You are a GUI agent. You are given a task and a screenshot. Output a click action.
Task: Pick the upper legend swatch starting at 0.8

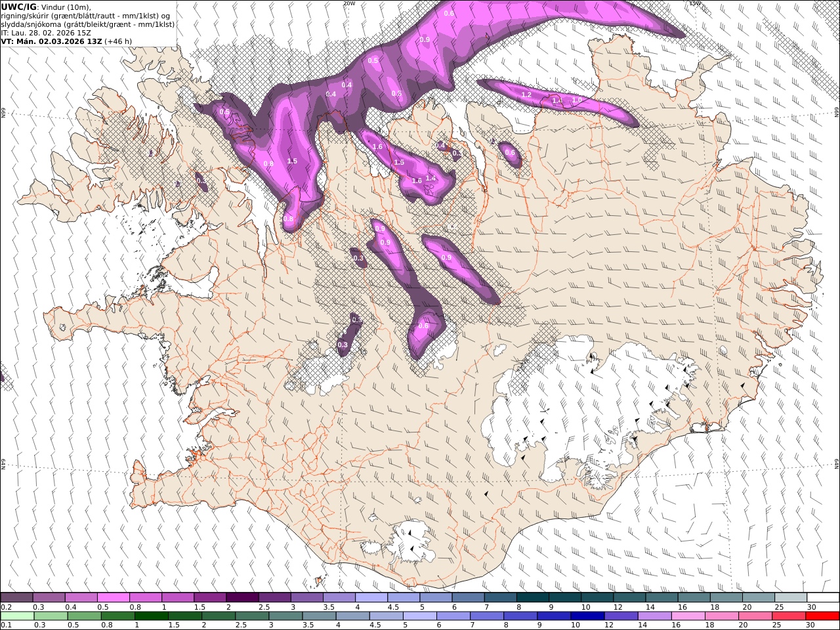[145, 597]
